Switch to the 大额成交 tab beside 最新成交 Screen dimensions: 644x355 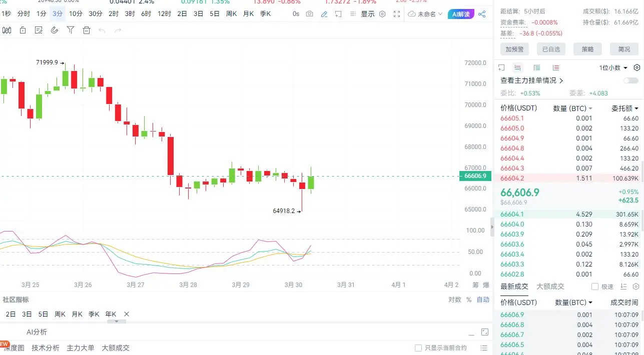[x=550, y=286]
